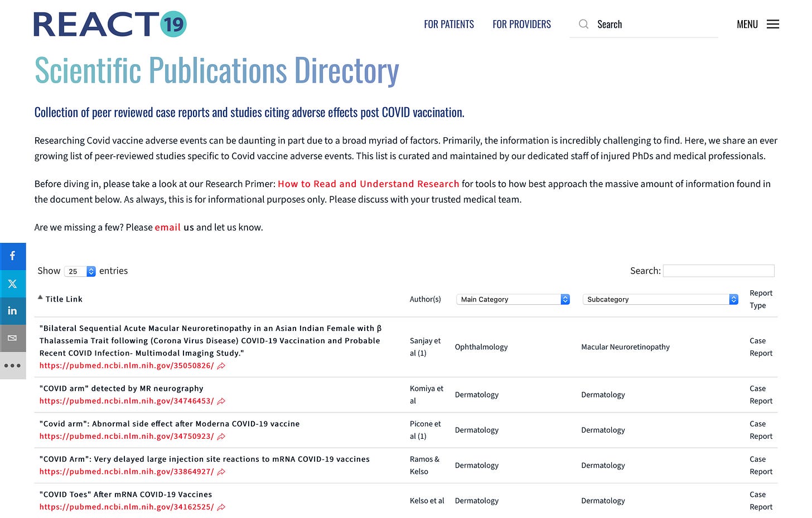Viewport: 812px width, 518px height.
Task: Open the For Providers menu
Action: click(x=521, y=24)
